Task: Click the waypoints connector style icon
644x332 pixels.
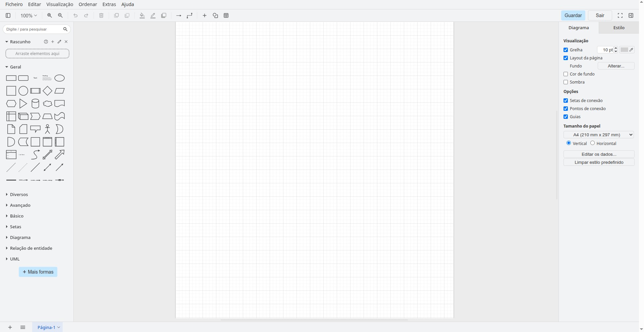Action: 190,15
